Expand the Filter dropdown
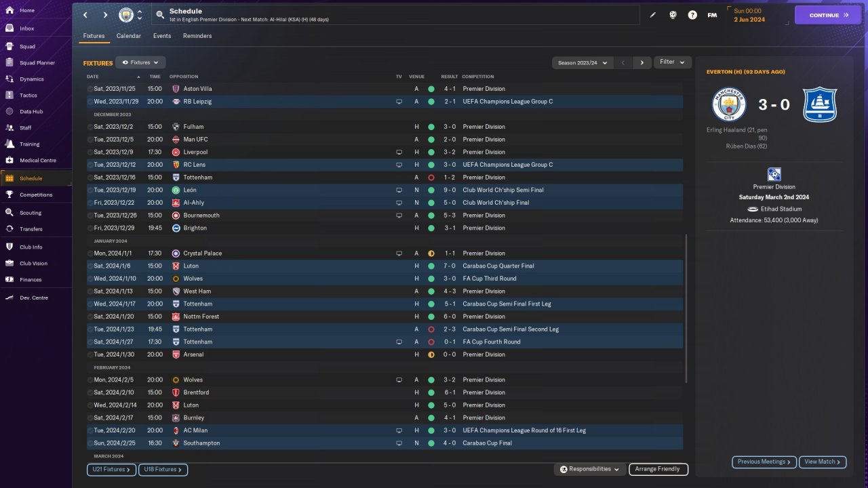The width and height of the screenshot is (868, 488). [673, 62]
